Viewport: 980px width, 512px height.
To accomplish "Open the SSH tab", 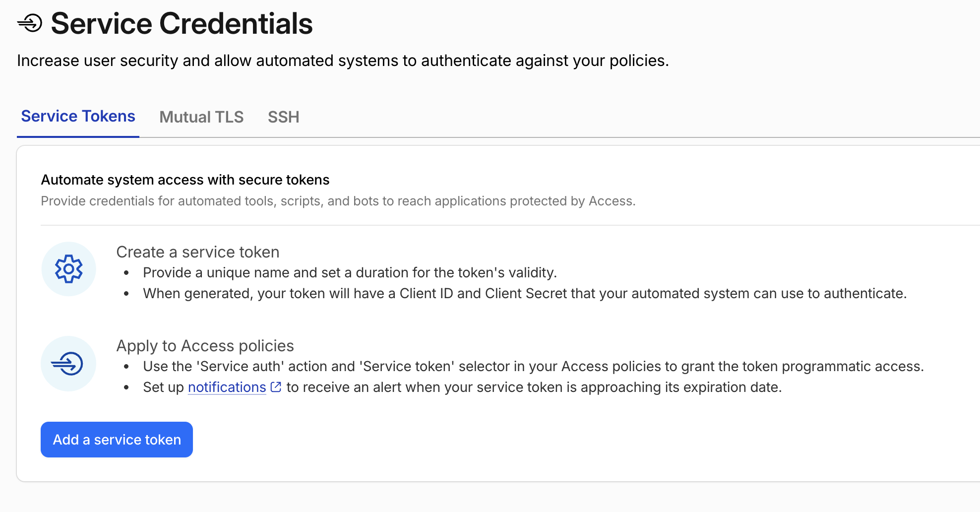I will 283,117.
